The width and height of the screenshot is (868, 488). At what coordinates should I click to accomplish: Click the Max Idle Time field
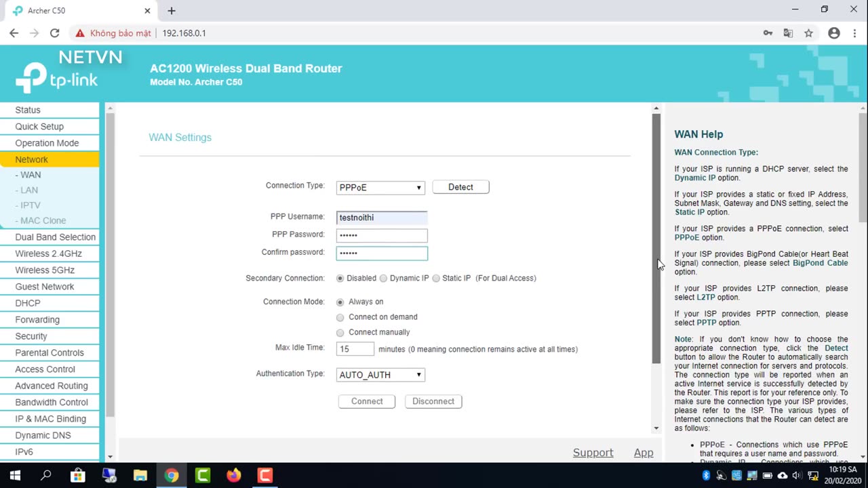(355, 349)
